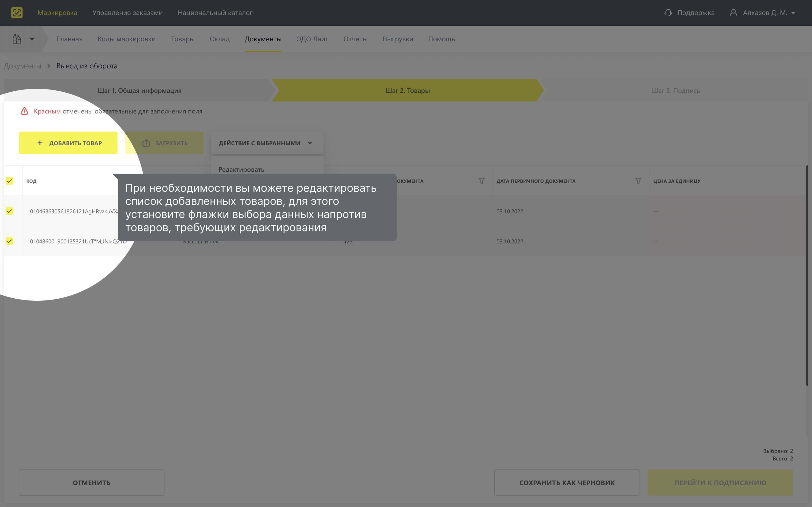Image resolution: width=812 pixels, height=507 pixels.
Task: Switch to the Товары tab
Action: [x=182, y=39]
